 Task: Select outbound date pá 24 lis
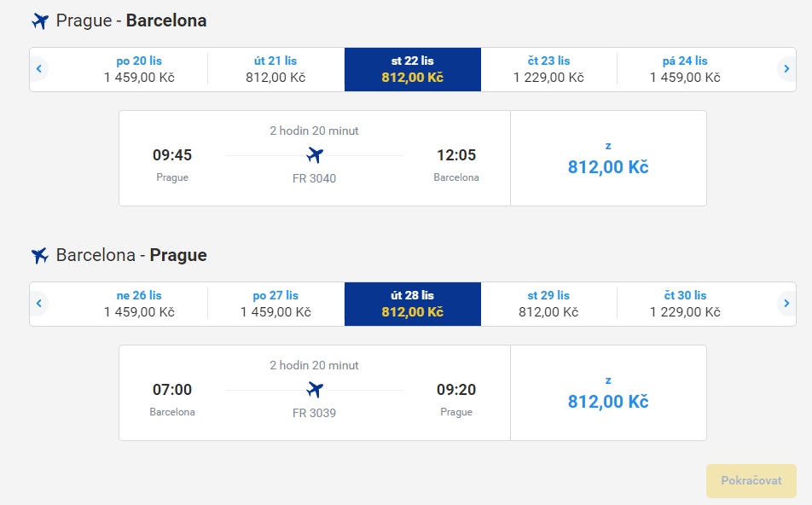pos(685,69)
